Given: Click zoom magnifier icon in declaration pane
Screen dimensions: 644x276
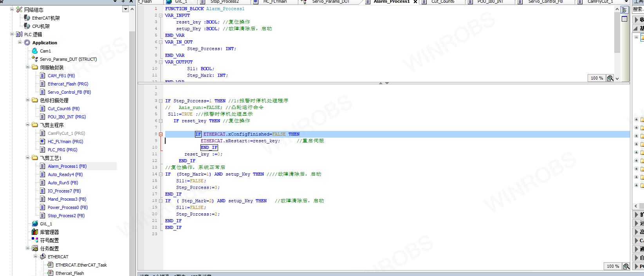Looking at the screenshot, I should click(x=610, y=78).
